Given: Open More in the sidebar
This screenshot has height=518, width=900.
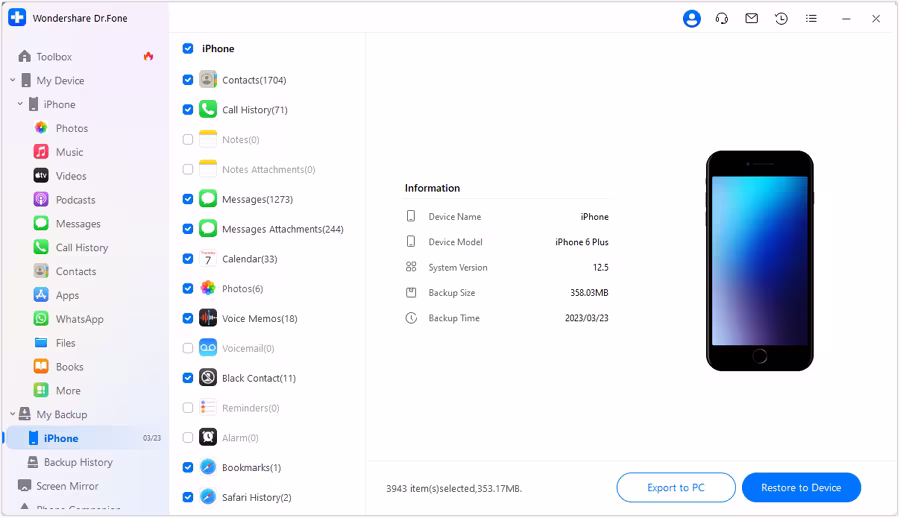Looking at the screenshot, I should (x=68, y=391).
